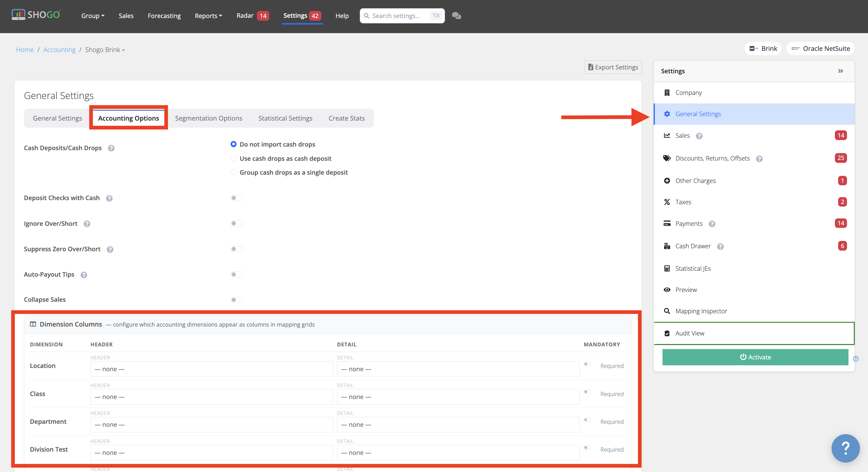The image size is (868, 472).
Task: Select Do not import cash drops
Action: [x=234, y=144]
